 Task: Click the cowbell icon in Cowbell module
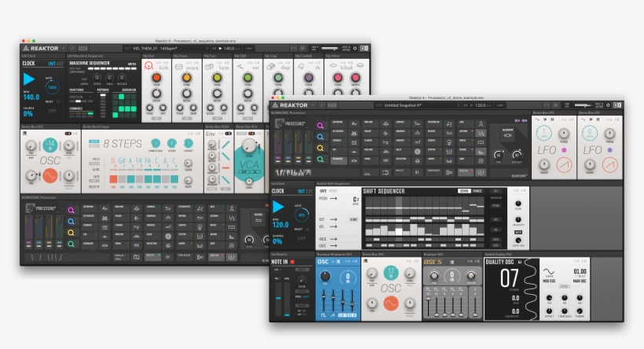(x=301, y=66)
